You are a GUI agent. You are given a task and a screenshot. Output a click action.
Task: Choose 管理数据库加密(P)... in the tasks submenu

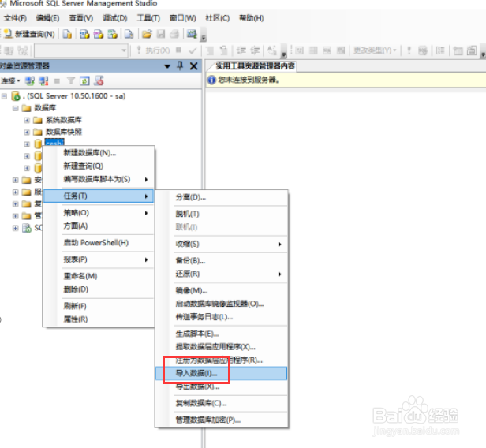pyautogui.click(x=221, y=420)
